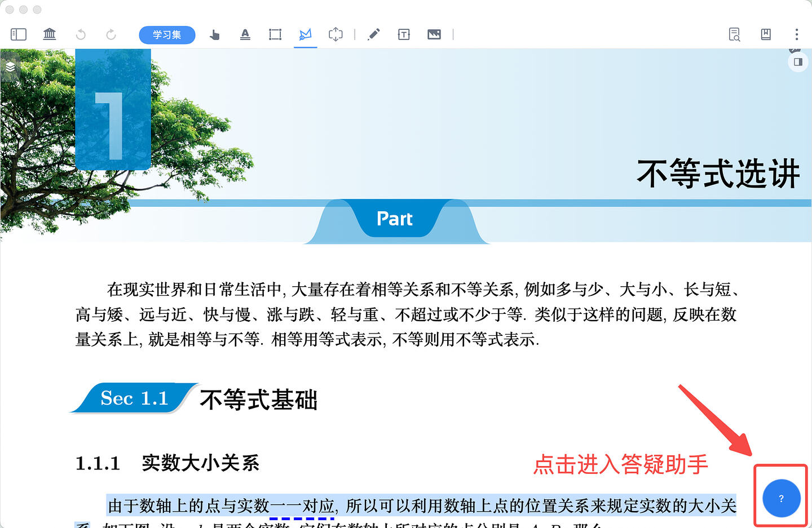This screenshot has height=528, width=812.
Task: Toggle the sidebar panel
Action: (x=18, y=34)
